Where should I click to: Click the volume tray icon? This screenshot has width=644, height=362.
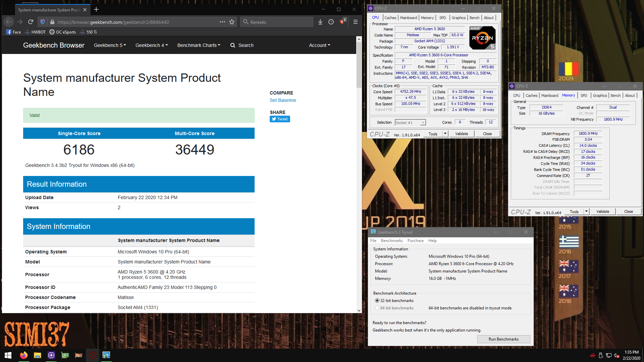[x=616, y=355]
